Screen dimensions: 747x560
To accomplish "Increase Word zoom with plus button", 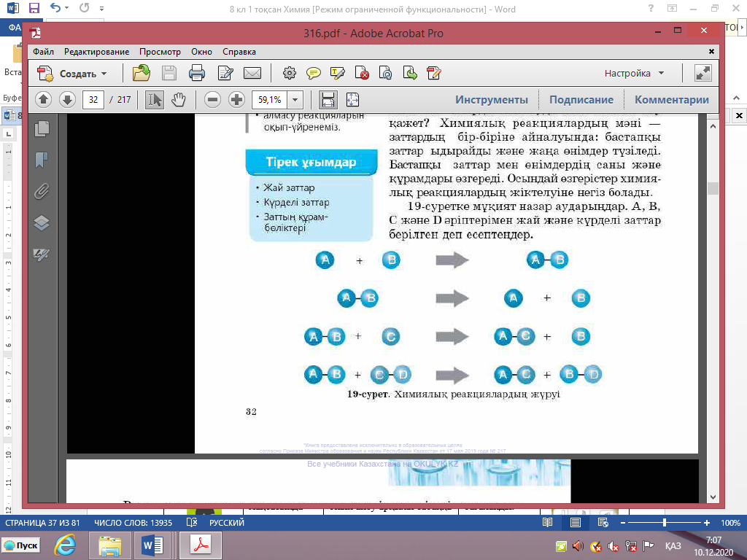I will tap(707, 522).
